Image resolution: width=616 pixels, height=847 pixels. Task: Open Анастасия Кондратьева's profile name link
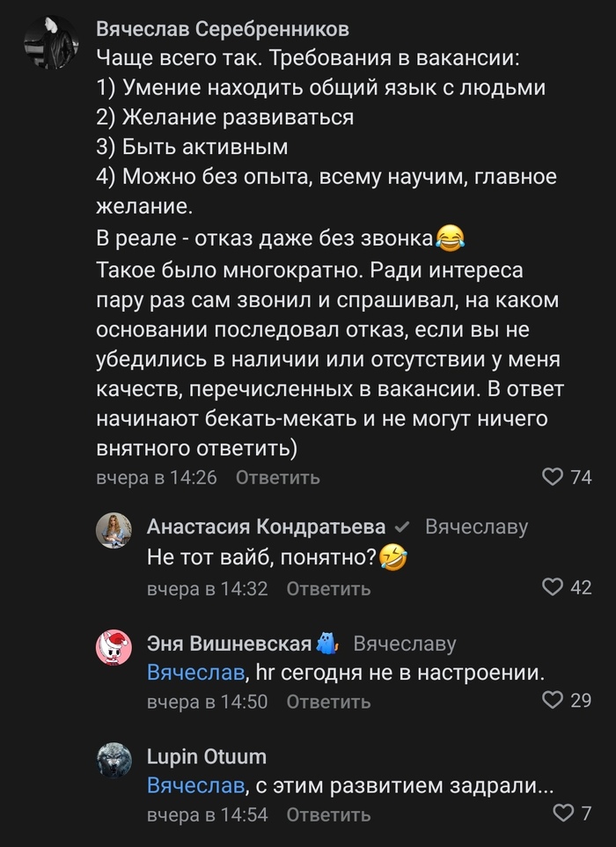point(266,527)
